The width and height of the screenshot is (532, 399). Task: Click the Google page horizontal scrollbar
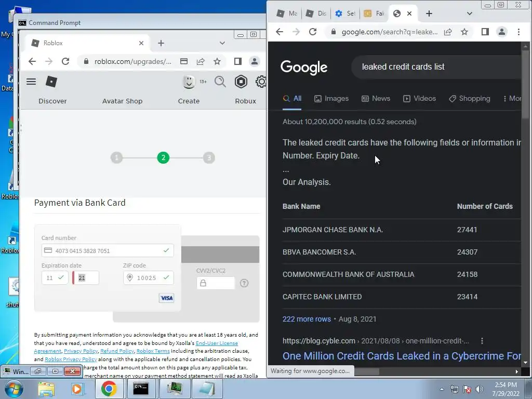click(366, 371)
